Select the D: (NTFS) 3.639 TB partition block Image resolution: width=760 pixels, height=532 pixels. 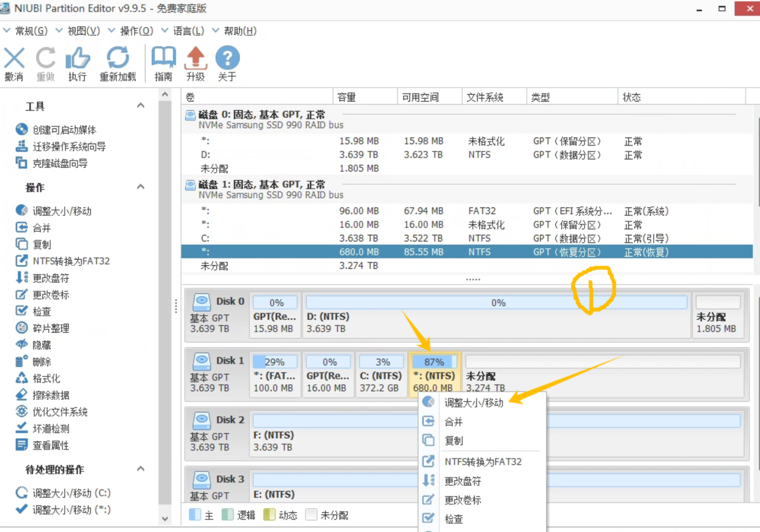496,315
